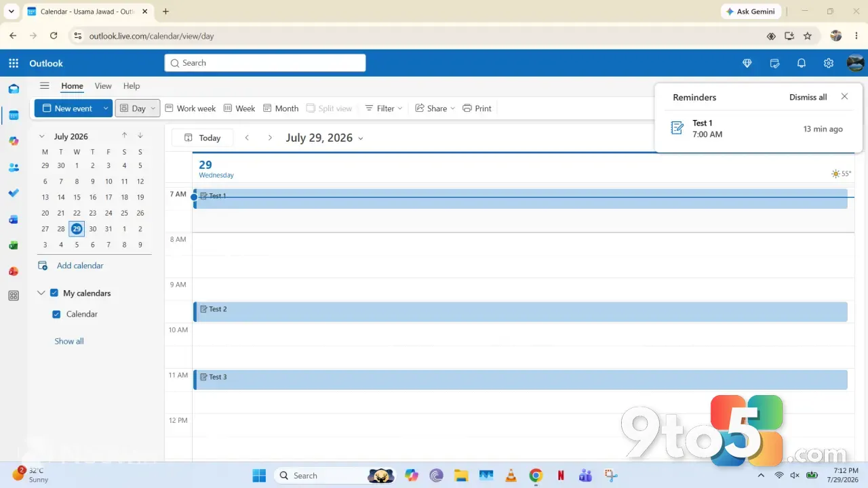
Task: Open Outlook settings gear
Action: click(829, 63)
